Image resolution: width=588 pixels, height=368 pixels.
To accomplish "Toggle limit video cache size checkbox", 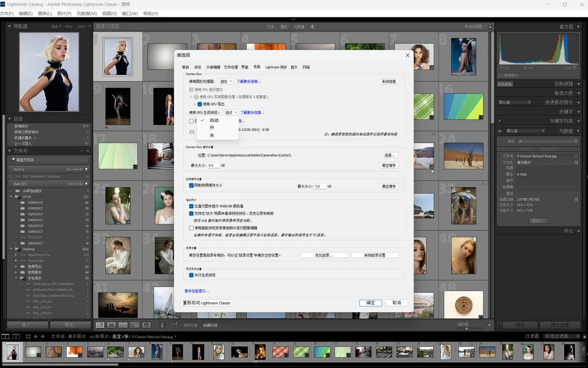I will click(191, 185).
